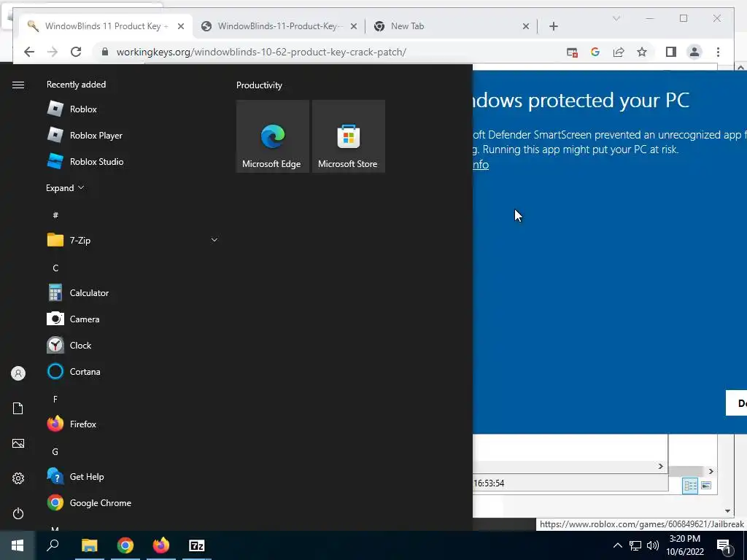Click the Google icon in address bar
The height and width of the screenshot is (560, 747).
(x=595, y=52)
